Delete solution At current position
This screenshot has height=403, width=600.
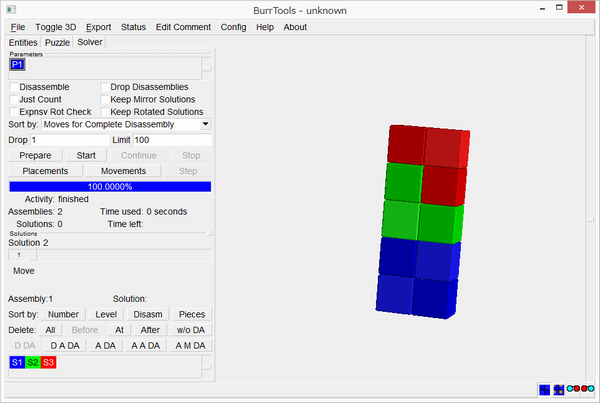[x=119, y=330]
